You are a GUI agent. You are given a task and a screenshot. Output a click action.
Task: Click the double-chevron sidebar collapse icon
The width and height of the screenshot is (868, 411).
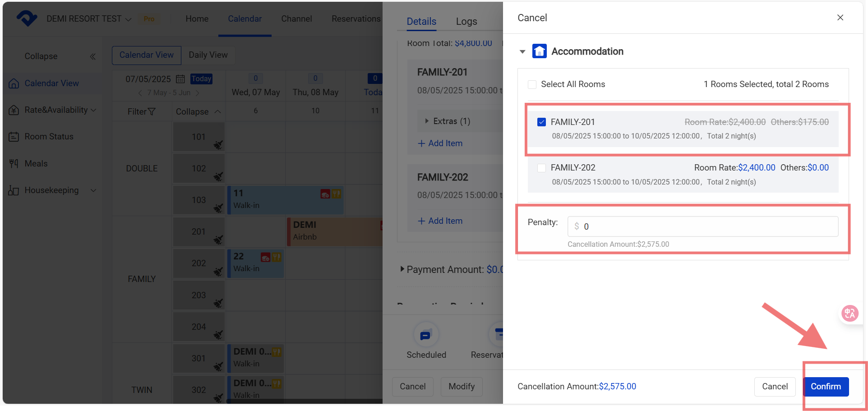click(x=93, y=56)
